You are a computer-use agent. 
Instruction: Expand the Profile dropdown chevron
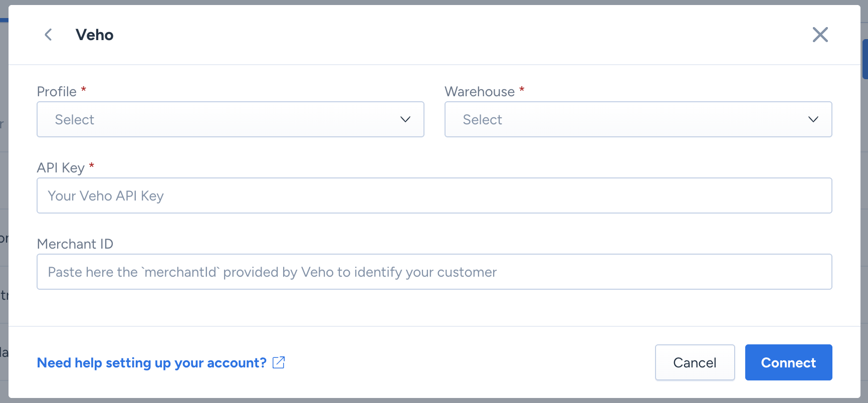(405, 119)
